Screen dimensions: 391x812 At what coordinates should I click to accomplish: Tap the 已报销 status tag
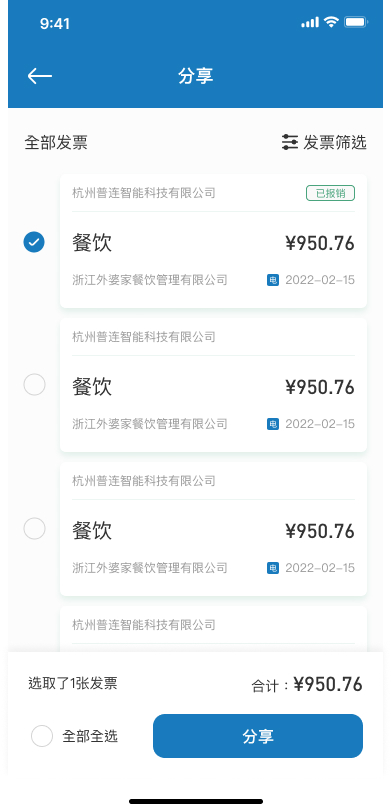[x=330, y=194]
